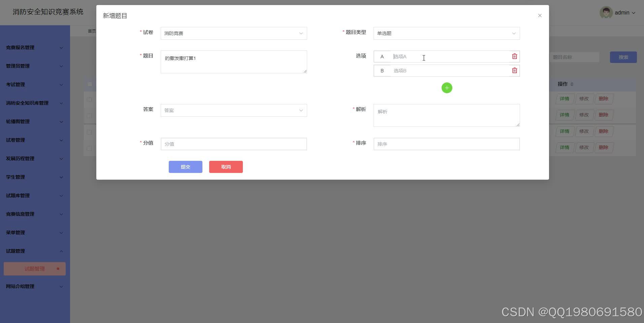The width and height of the screenshot is (644, 323).
Task: Open the 答案 answer dropdown
Action: click(x=233, y=110)
